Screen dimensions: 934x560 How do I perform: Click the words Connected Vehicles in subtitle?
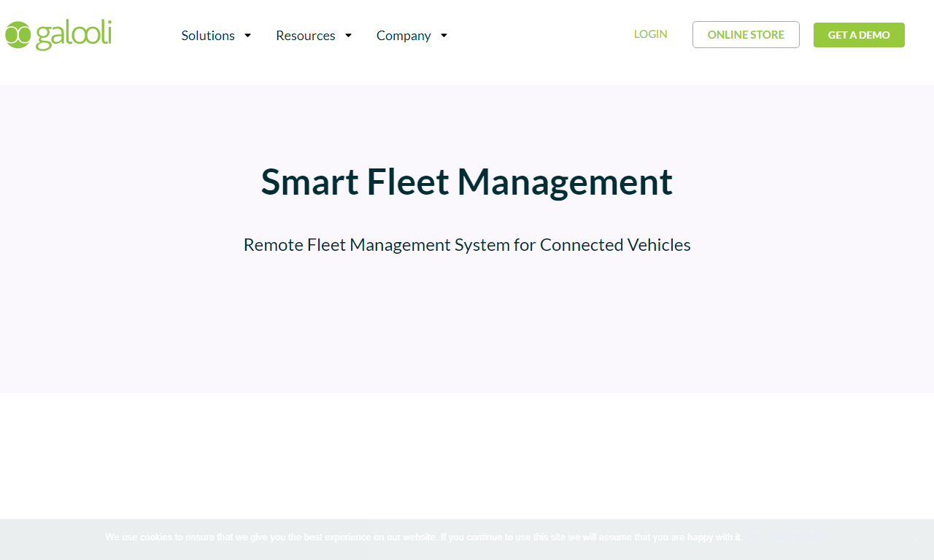pyautogui.click(x=615, y=245)
